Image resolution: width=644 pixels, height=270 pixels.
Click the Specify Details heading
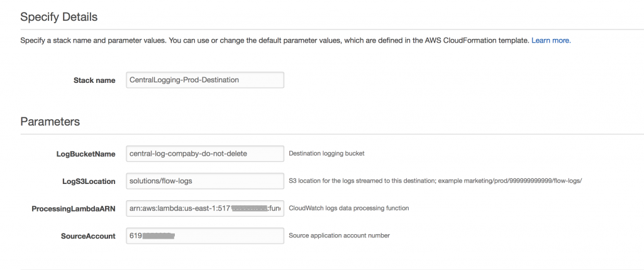click(x=58, y=17)
